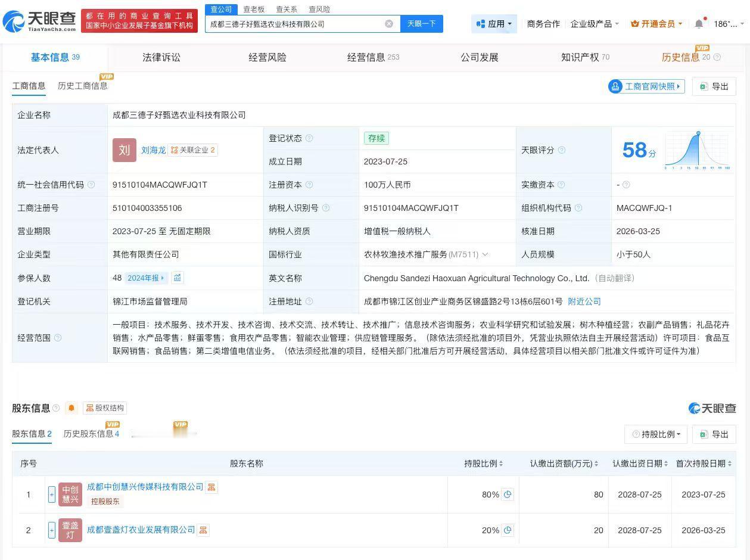Switch to the 查老板 search tab

tap(254, 9)
